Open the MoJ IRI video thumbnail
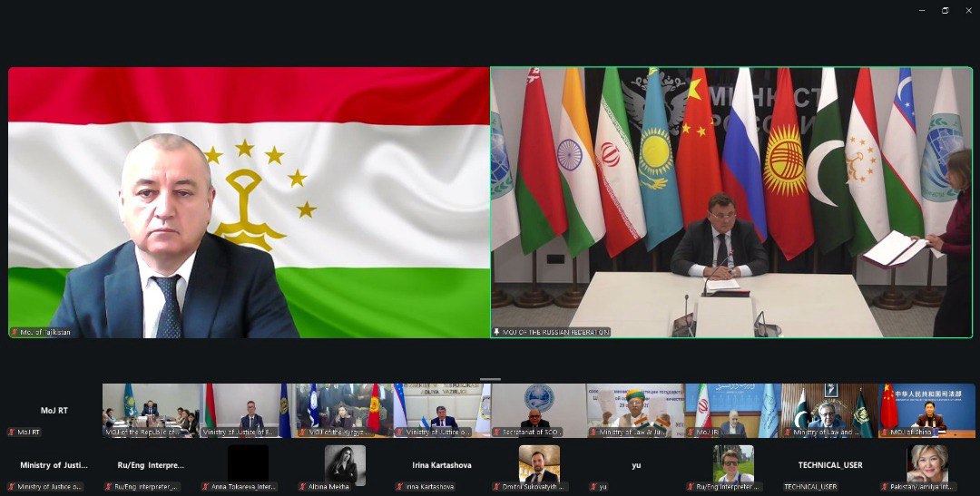Viewport: 980px width, 496px height. pyautogui.click(x=733, y=411)
